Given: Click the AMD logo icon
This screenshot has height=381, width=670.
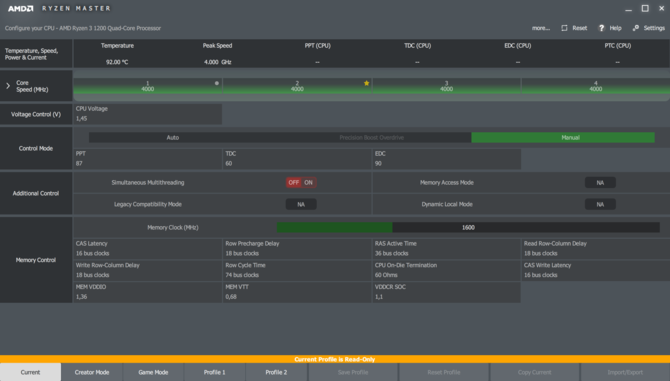Looking at the screenshot, I should click(x=21, y=9).
